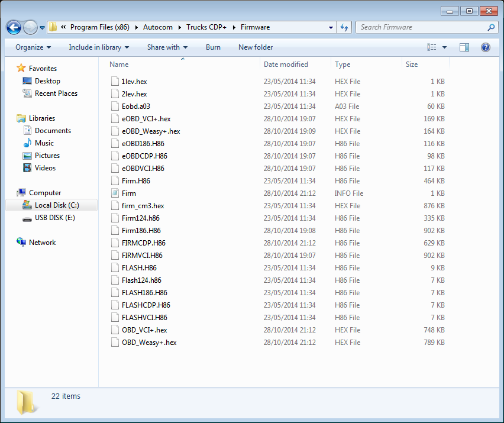Select file icon of Firm186.H86

coord(115,231)
